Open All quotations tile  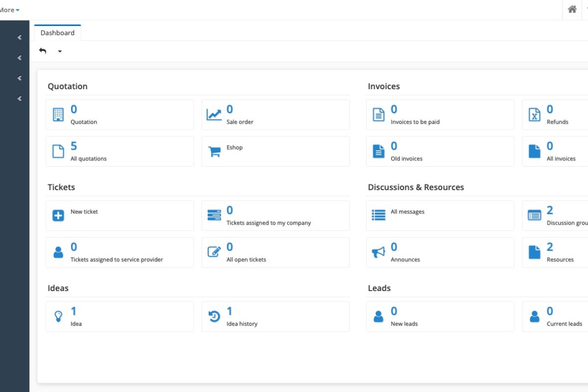tap(120, 151)
